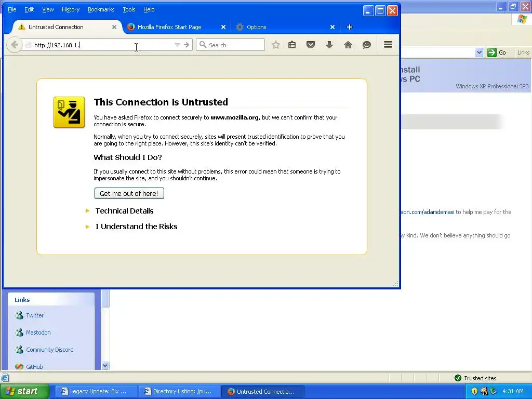Click Links toolbar label in Internet Explorer
The height and width of the screenshot is (399, 532).
pyautogui.click(x=523, y=52)
